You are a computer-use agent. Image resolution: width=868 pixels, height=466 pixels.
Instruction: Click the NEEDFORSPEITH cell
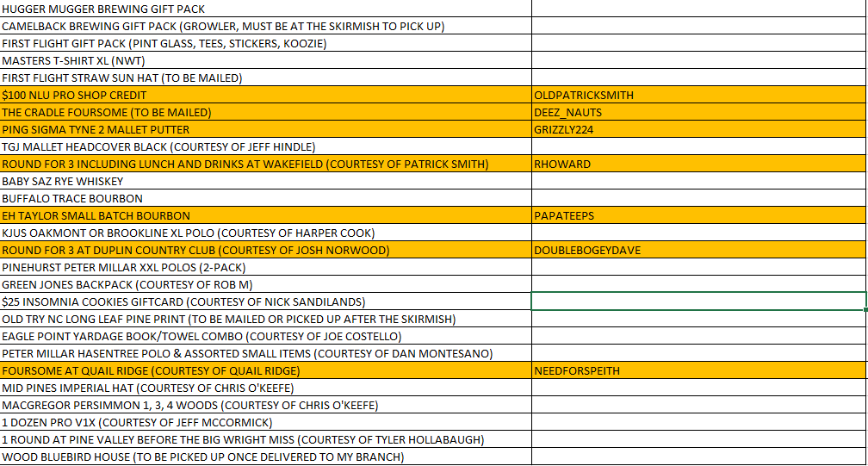[x=698, y=370]
